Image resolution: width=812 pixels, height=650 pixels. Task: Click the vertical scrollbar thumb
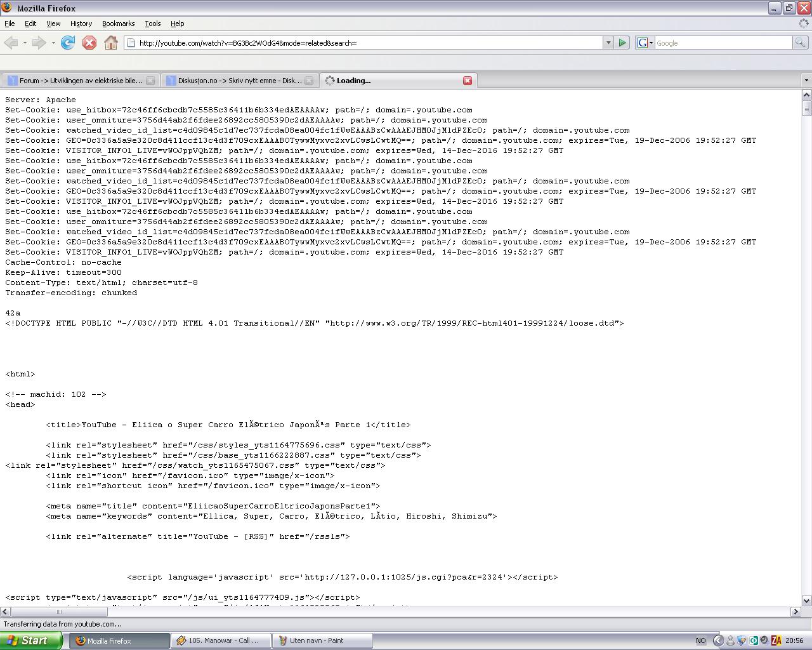806,108
